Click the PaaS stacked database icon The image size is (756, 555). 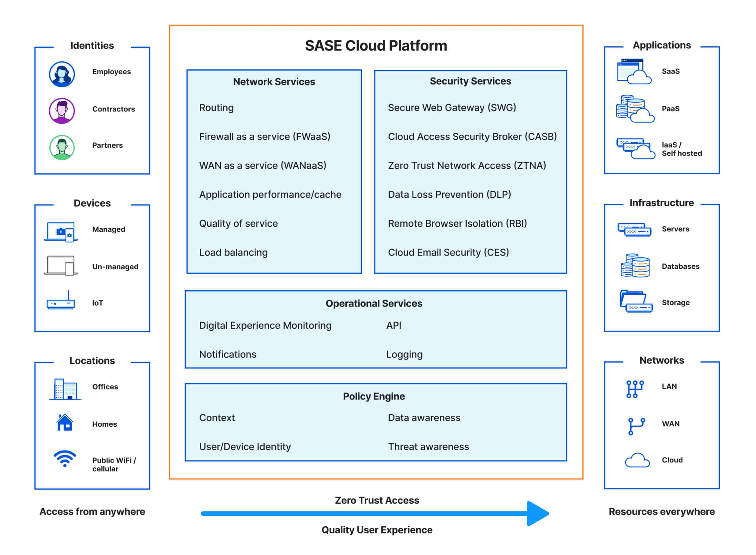coord(636,109)
